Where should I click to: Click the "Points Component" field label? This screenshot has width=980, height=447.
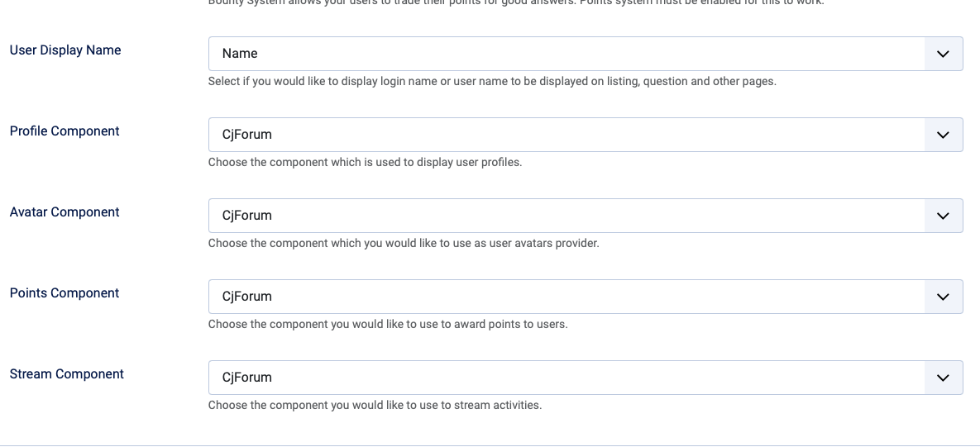(x=65, y=293)
